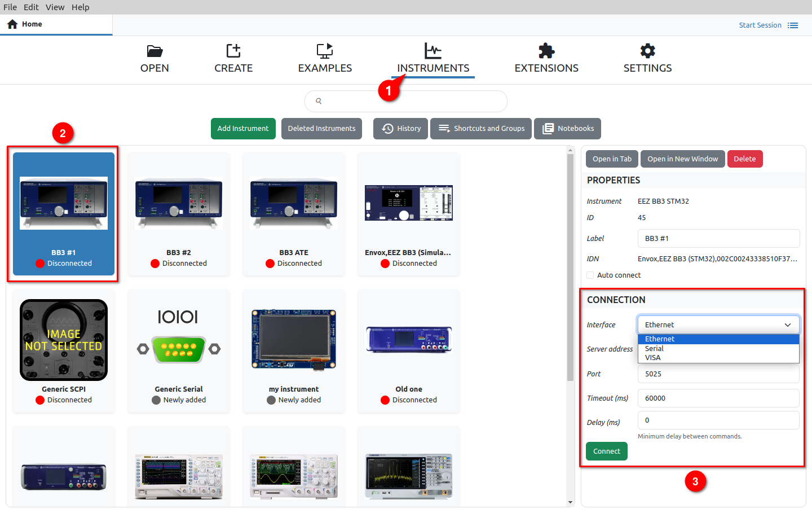This screenshot has height=513, width=812.
Task: Select the BB3 #1 instrument card
Action: [64, 214]
